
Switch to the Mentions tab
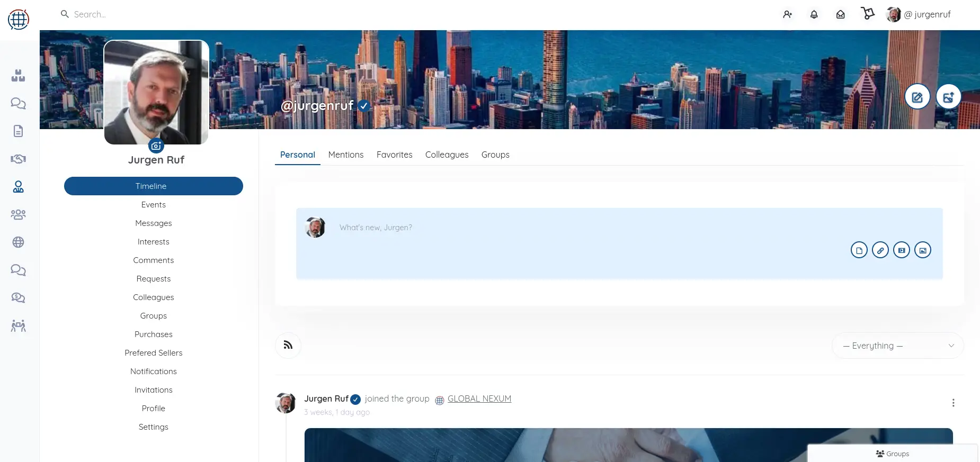345,155
